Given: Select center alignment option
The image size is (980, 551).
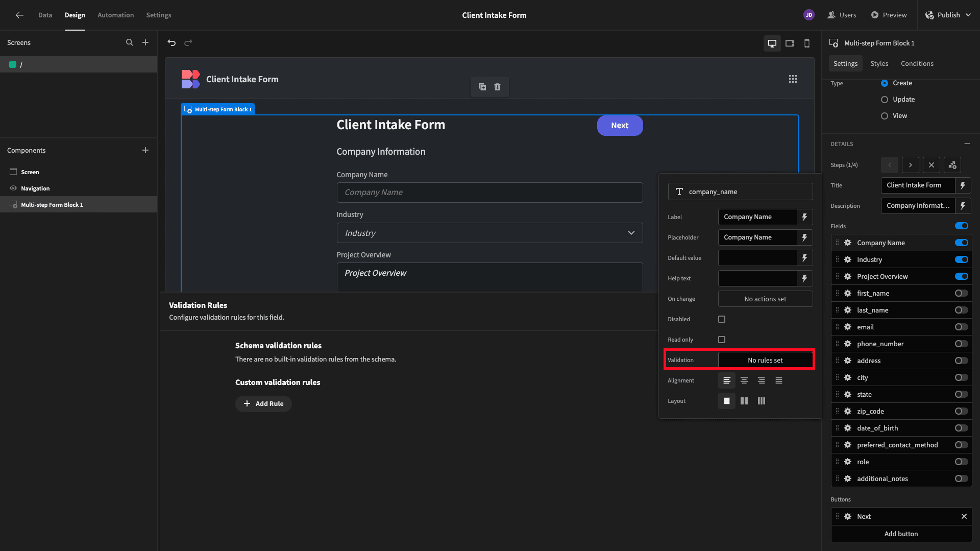Looking at the screenshot, I should coord(744,381).
